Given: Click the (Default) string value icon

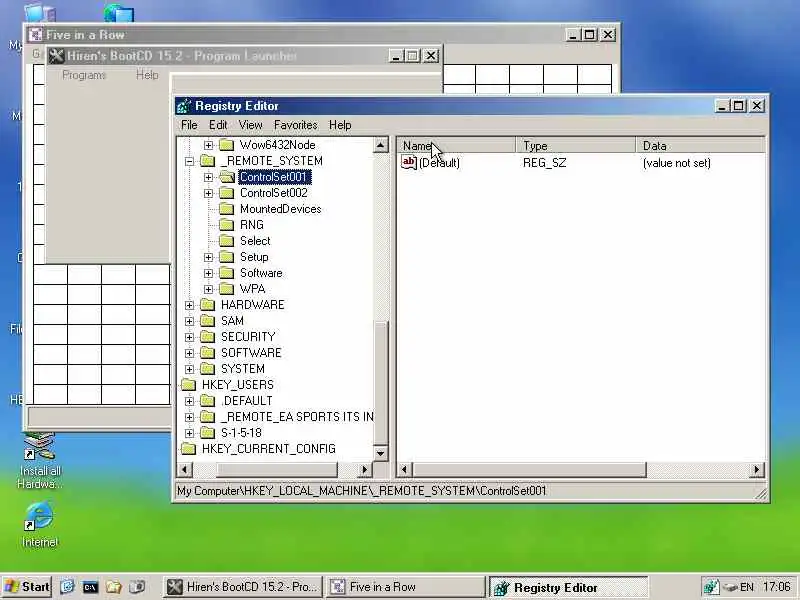Looking at the screenshot, I should pos(409,163).
